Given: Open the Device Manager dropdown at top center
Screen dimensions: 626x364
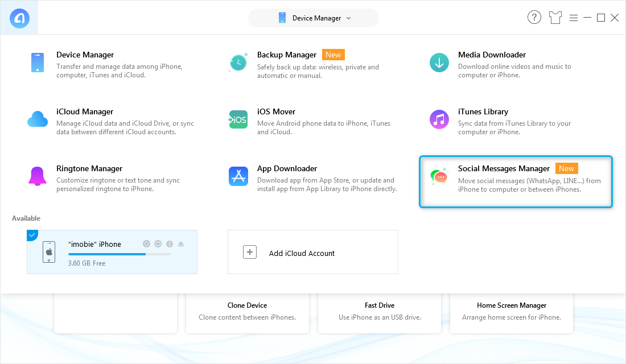Looking at the screenshot, I should click(x=314, y=18).
